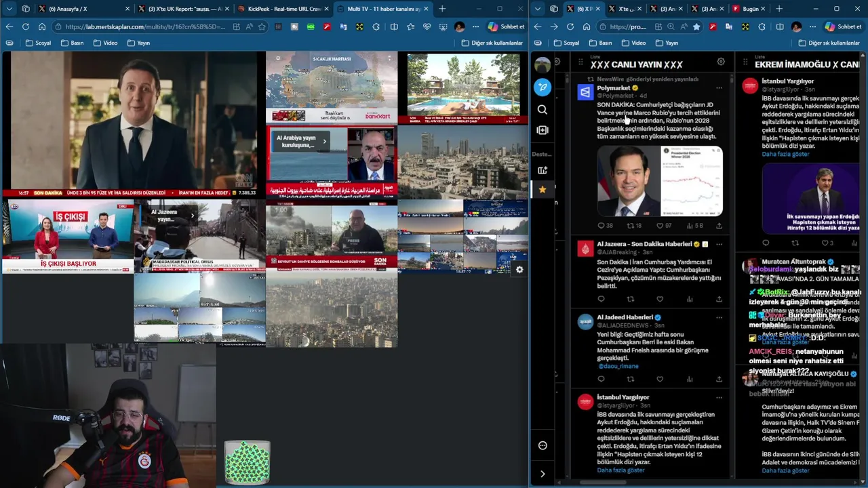868x488 pixels.
Task: Toggle favorite star in right address bar
Action: (696, 26)
